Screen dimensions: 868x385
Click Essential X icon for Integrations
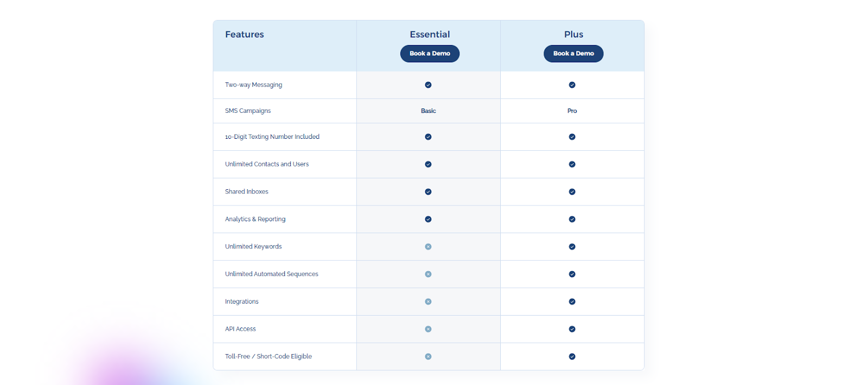coord(428,302)
